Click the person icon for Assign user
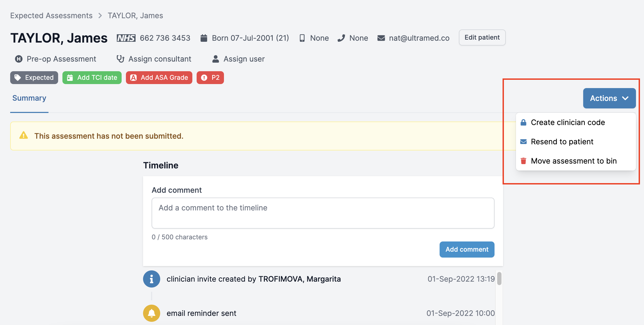The width and height of the screenshot is (644, 325). point(215,59)
